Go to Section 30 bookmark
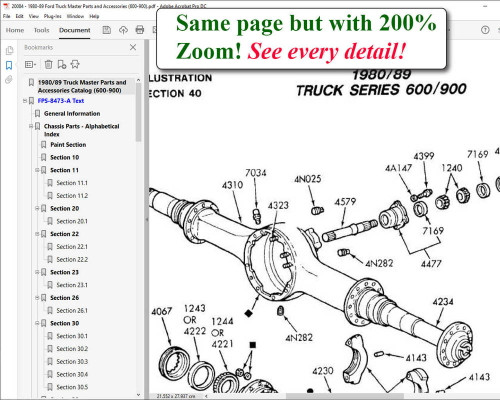Viewport: 500px width, 400px height. pos(64,323)
